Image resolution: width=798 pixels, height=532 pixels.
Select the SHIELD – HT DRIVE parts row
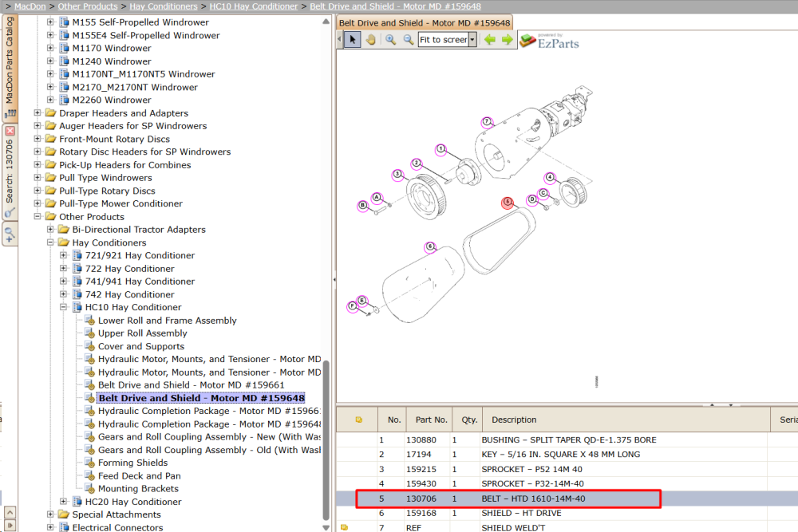point(567,513)
